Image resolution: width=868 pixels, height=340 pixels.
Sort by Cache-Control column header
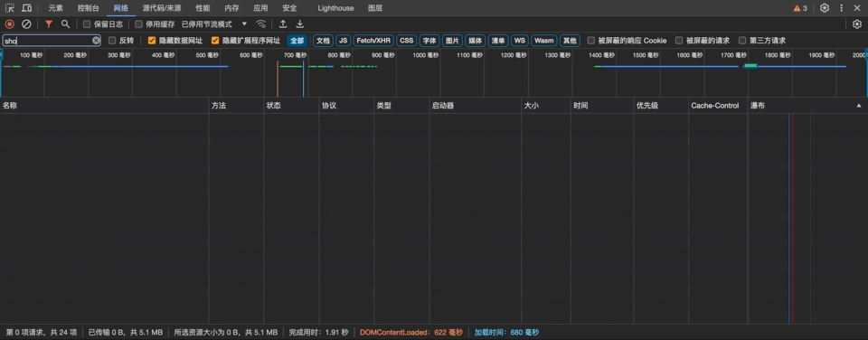pyautogui.click(x=718, y=105)
